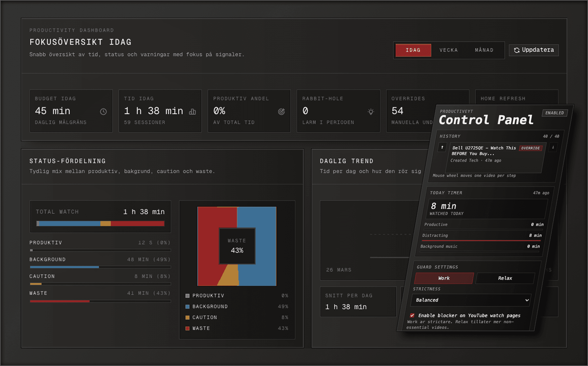
Task: Click the Distracting red timer bar
Action: tap(481, 240)
